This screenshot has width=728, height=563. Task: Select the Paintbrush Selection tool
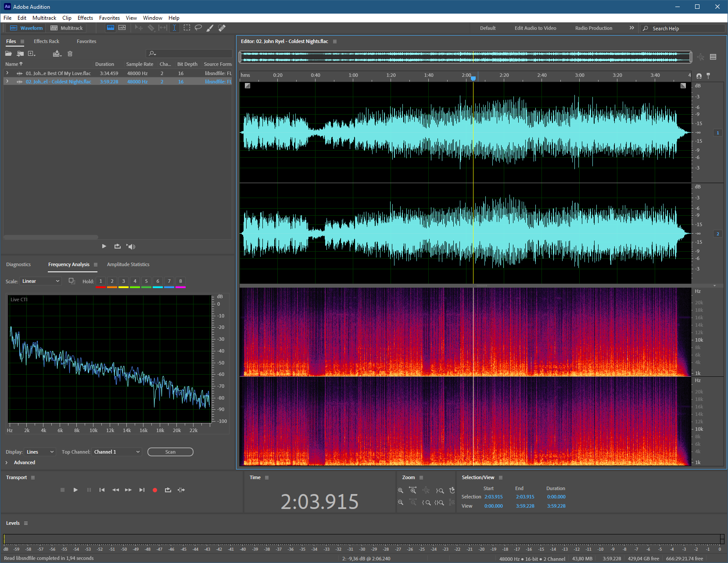(x=210, y=28)
